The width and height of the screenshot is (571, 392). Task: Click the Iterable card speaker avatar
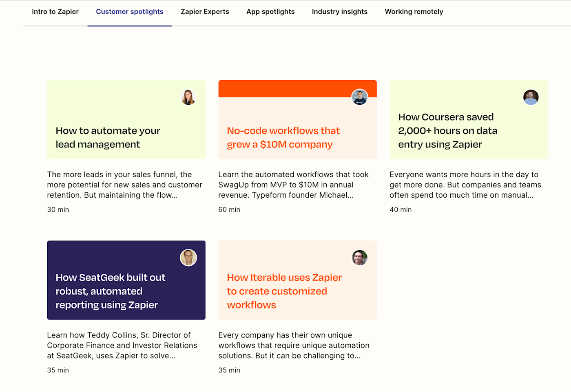(x=360, y=258)
